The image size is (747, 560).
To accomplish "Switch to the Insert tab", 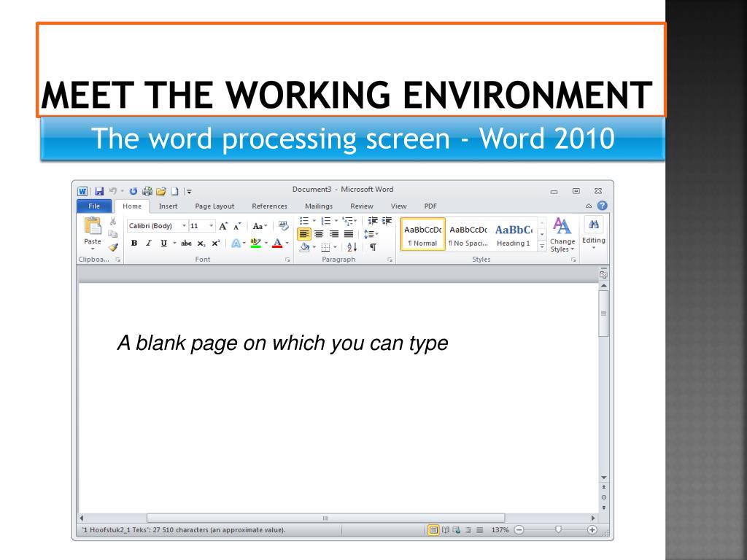I will (x=168, y=206).
